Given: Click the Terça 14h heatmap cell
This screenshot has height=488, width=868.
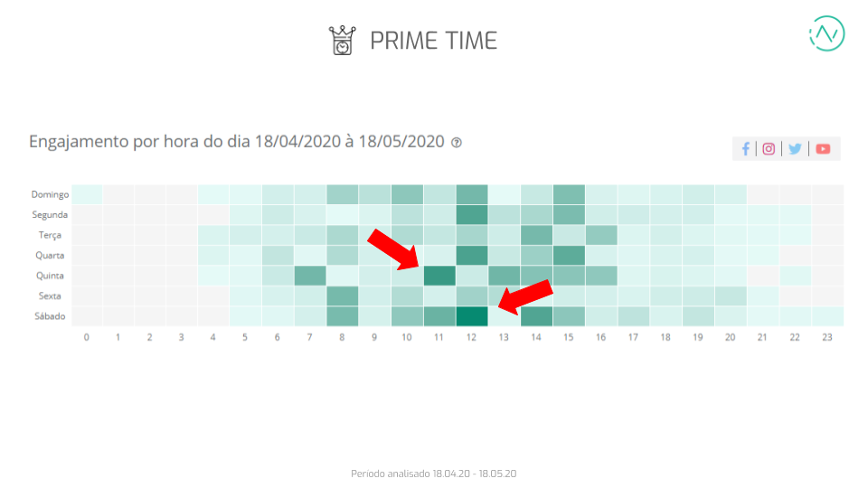Looking at the screenshot, I should tap(536, 235).
